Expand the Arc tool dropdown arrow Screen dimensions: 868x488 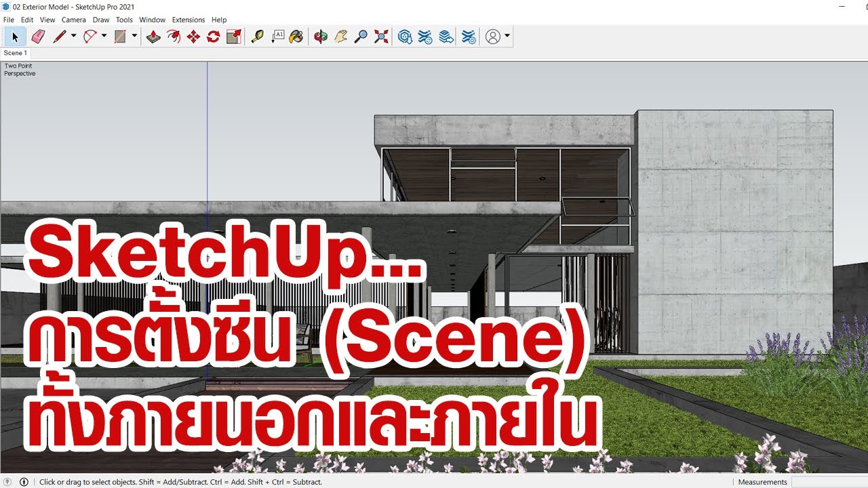pos(104,37)
